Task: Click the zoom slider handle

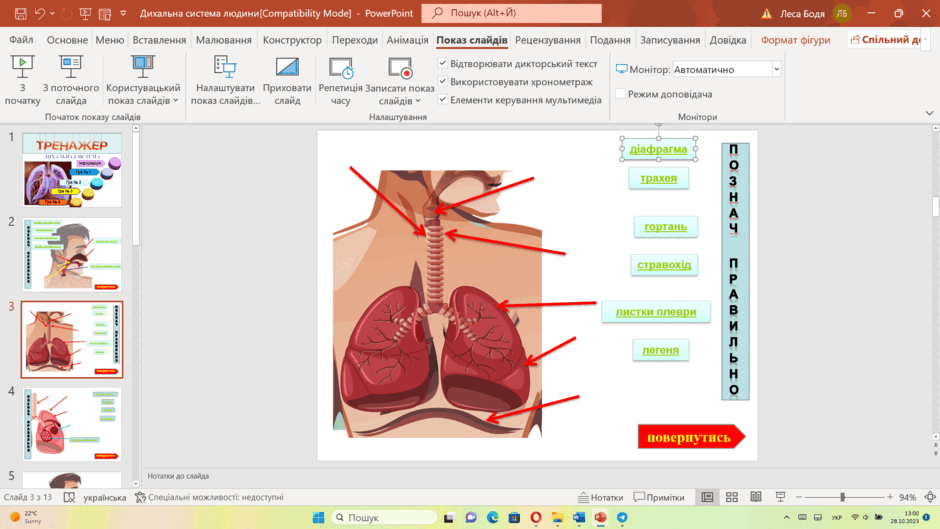Action: [x=842, y=497]
